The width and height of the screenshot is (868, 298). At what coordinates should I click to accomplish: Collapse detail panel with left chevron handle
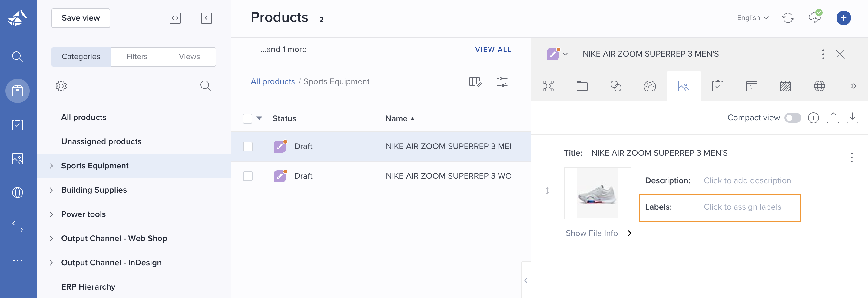point(526,280)
